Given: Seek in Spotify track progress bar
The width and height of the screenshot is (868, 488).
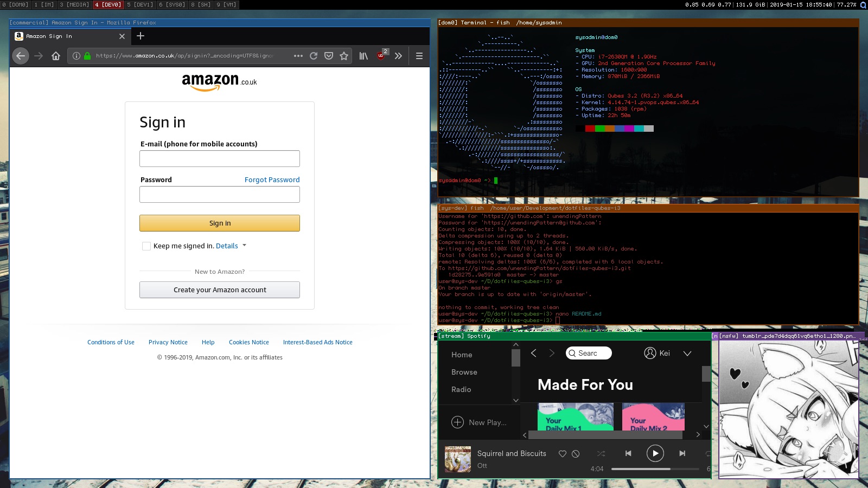Looking at the screenshot, I should [655, 469].
